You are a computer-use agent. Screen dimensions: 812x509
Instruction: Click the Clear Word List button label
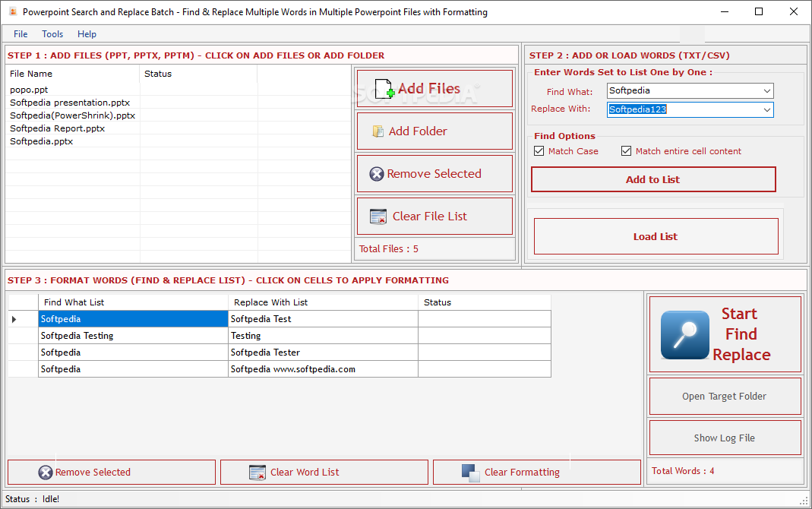[x=305, y=473]
